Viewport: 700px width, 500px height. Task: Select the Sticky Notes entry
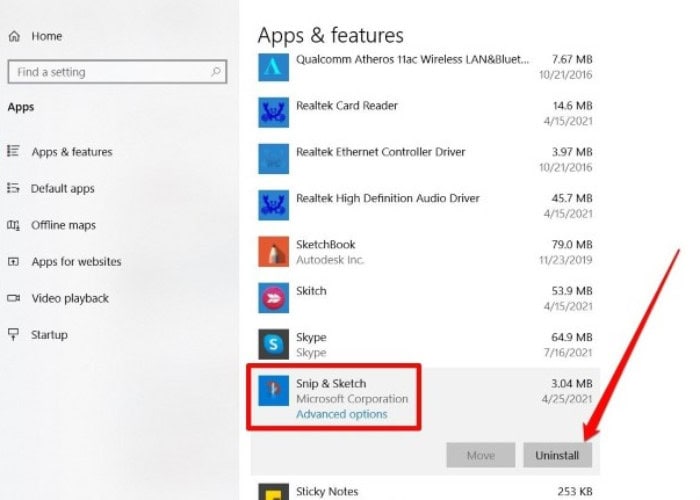pos(327,492)
